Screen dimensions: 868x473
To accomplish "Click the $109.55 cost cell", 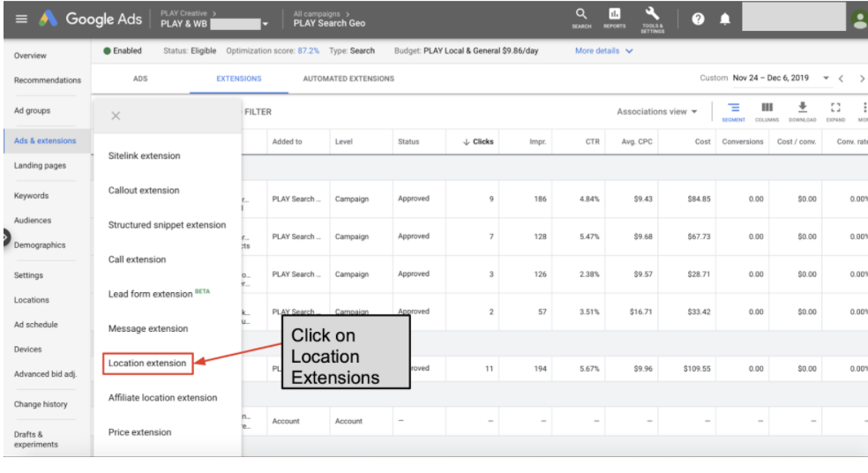I will tap(696, 368).
